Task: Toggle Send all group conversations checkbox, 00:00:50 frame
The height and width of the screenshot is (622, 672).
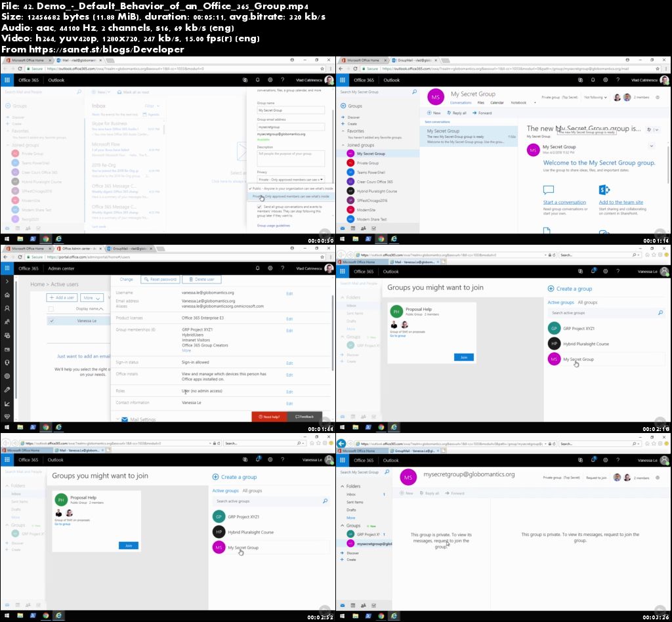Action: (259, 207)
